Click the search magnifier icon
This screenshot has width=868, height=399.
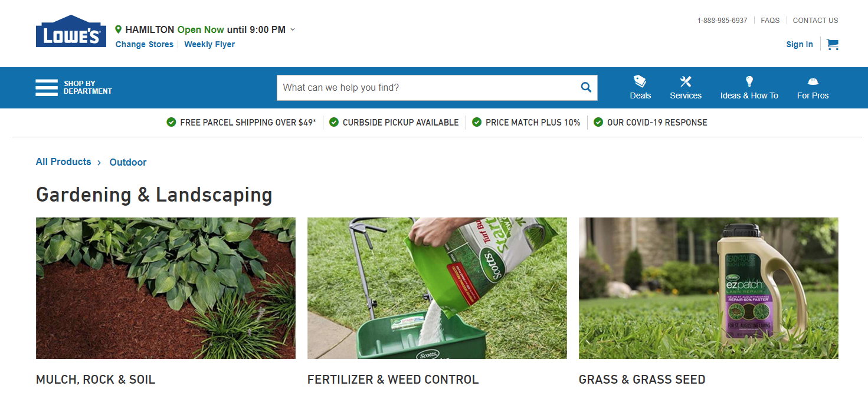click(586, 87)
